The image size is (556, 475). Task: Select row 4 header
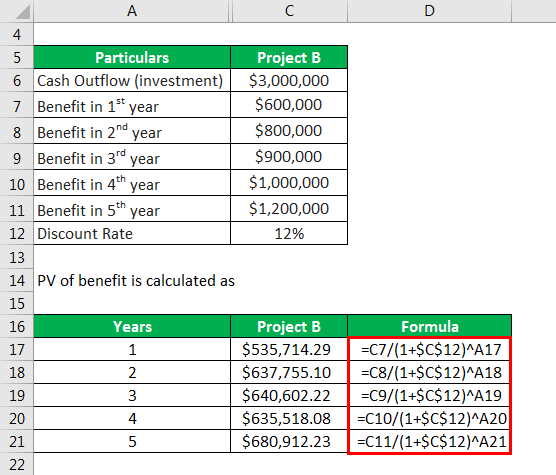[x=17, y=34]
